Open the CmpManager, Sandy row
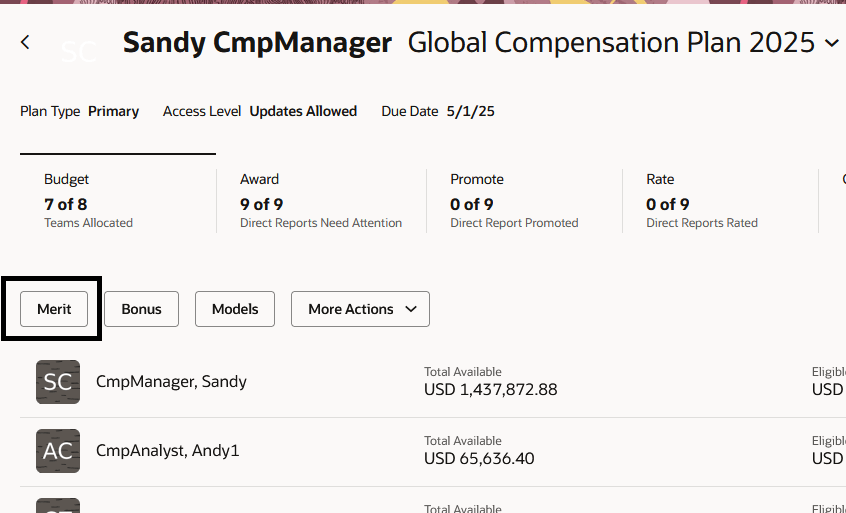The height and width of the screenshot is (513, 846). tap(171, 381)
